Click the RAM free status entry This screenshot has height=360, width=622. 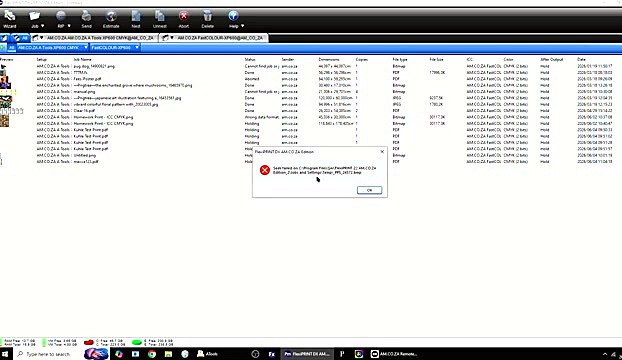coord(18,340)
